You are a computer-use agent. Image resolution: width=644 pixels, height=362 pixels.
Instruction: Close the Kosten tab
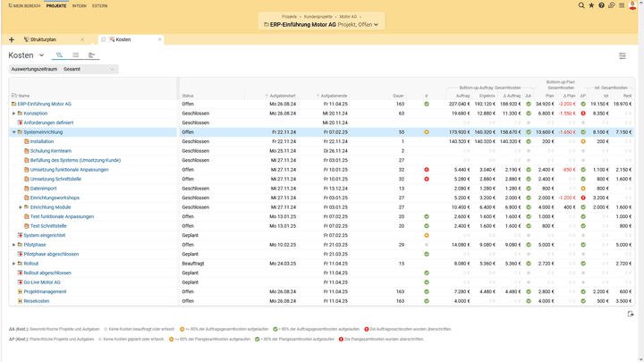160,39
